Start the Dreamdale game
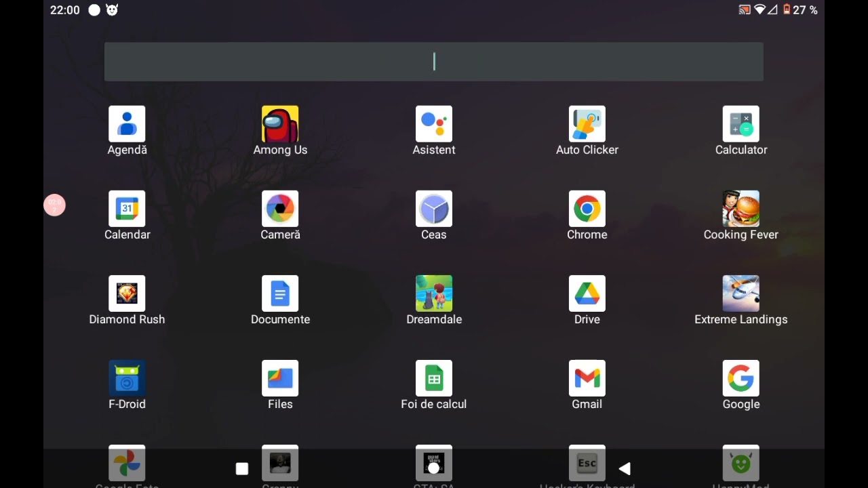This screenshot has height=488, width=868. 434,293
